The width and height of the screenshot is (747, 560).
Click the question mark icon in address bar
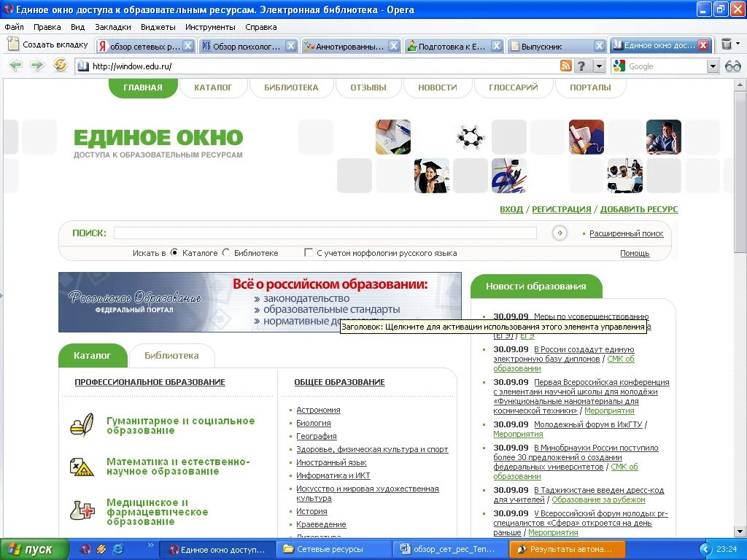pos(581,66)
